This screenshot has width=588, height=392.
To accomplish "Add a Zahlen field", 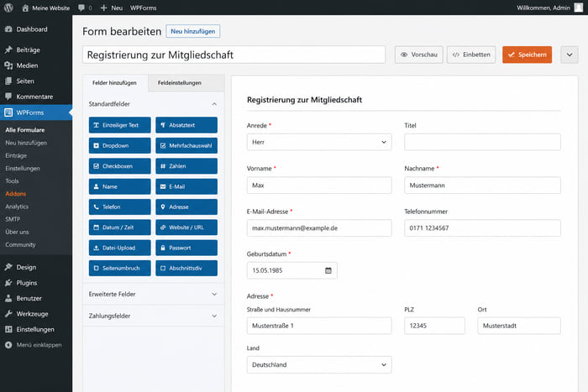I will (x=186, y=166).
